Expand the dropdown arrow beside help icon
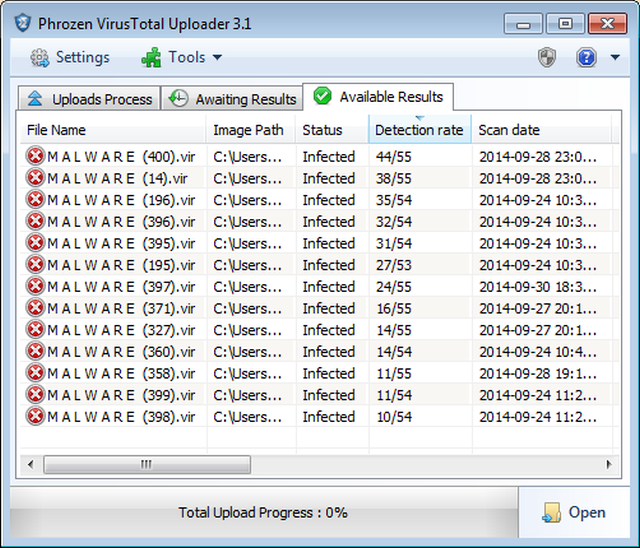Image resolution: width=640 pixels, height=548 pixels. pos(615,58)
